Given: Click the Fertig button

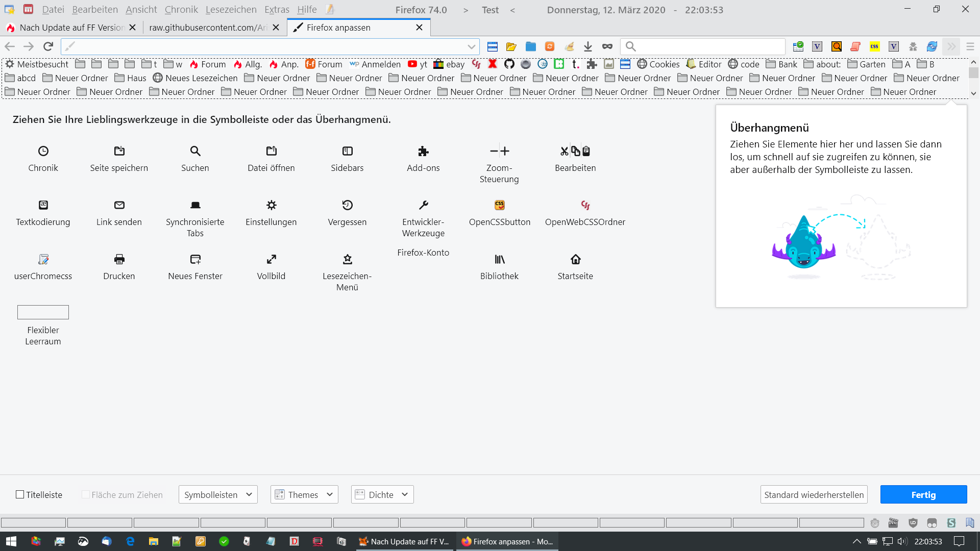Looking at the screenshot, I should point(923,494).
